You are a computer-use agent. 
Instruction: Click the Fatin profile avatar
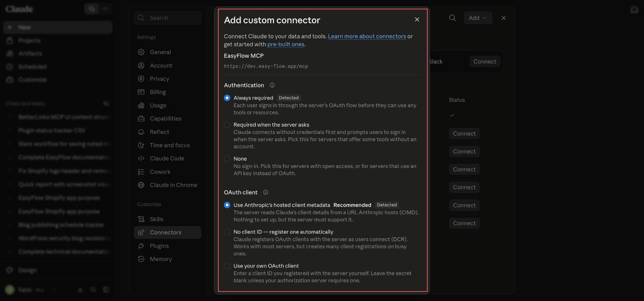(x=10, y=290)
